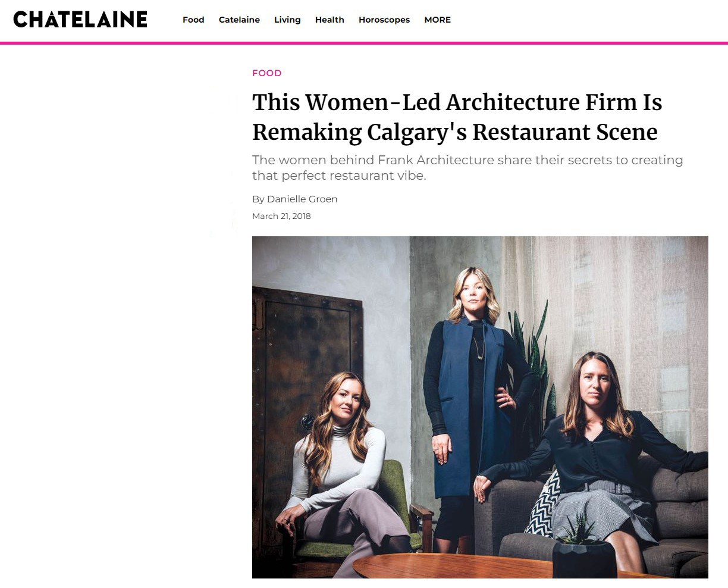The height and width of the screenshot is (588, 728).
Task: Open author Danielle Groen's byline
Action: (x=294, y=199)
